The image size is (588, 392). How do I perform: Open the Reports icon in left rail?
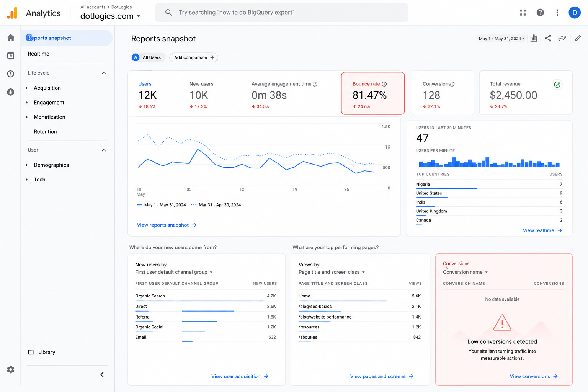(11, 56)
